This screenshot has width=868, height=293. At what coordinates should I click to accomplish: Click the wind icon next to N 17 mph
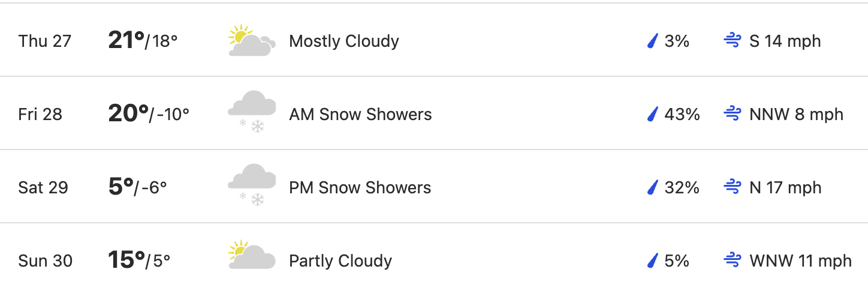(x=733, y=187)
